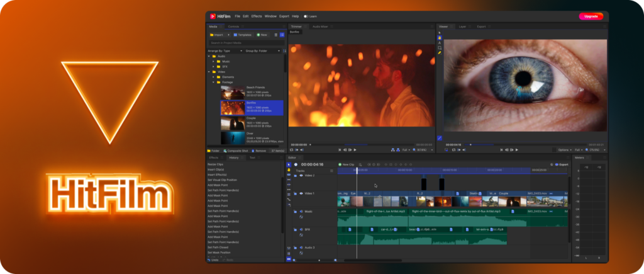Open the Tracks options menu icon
Viewport: 644px width, 274px height.
332,171
